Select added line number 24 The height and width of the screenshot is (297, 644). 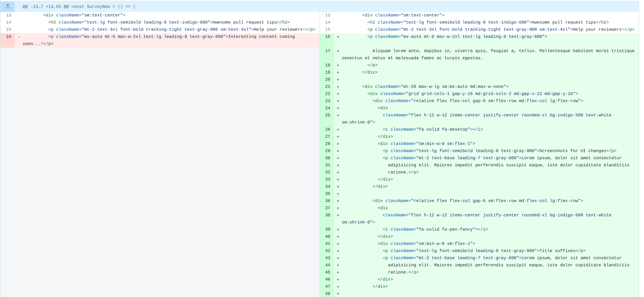click(328, 108)
